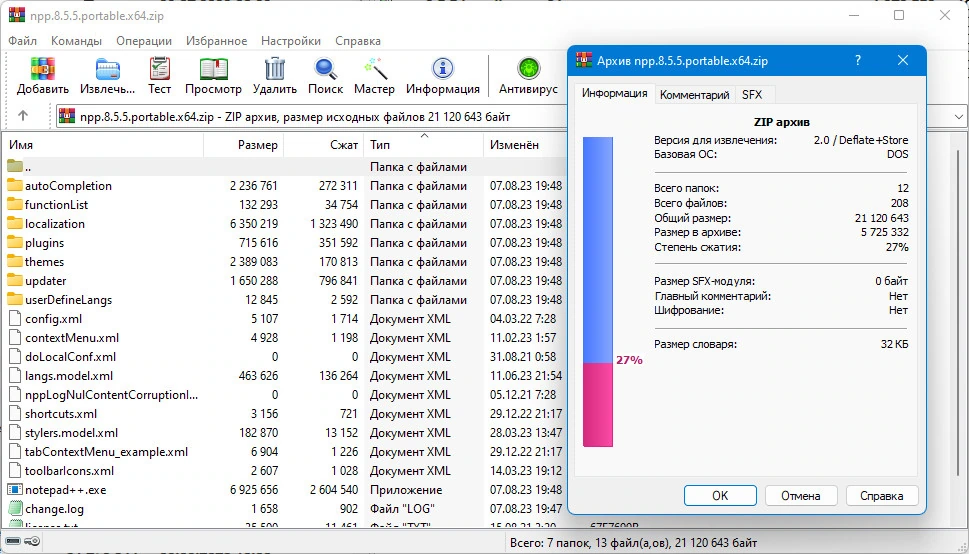This screenshot has height=554, width=969.
Task: Select the toolbarIcons.xml file row
Action: [284, 471]
